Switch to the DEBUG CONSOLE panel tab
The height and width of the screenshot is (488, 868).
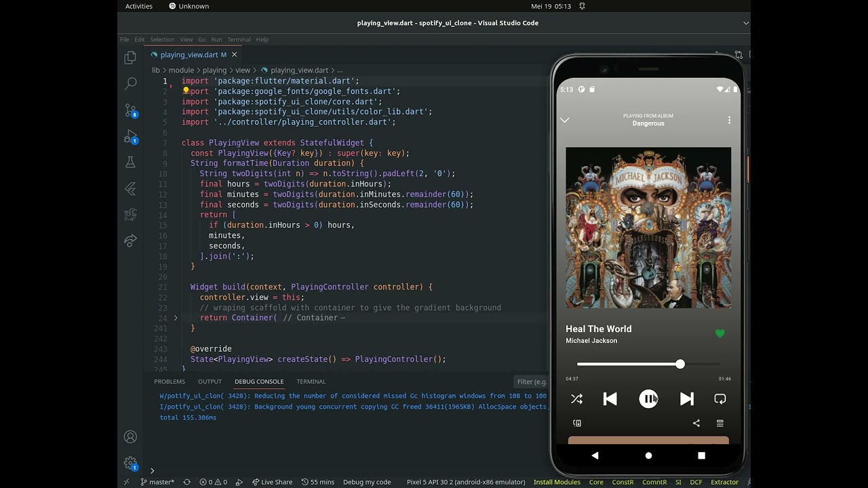pyautogui.click(x=259, y=382)
